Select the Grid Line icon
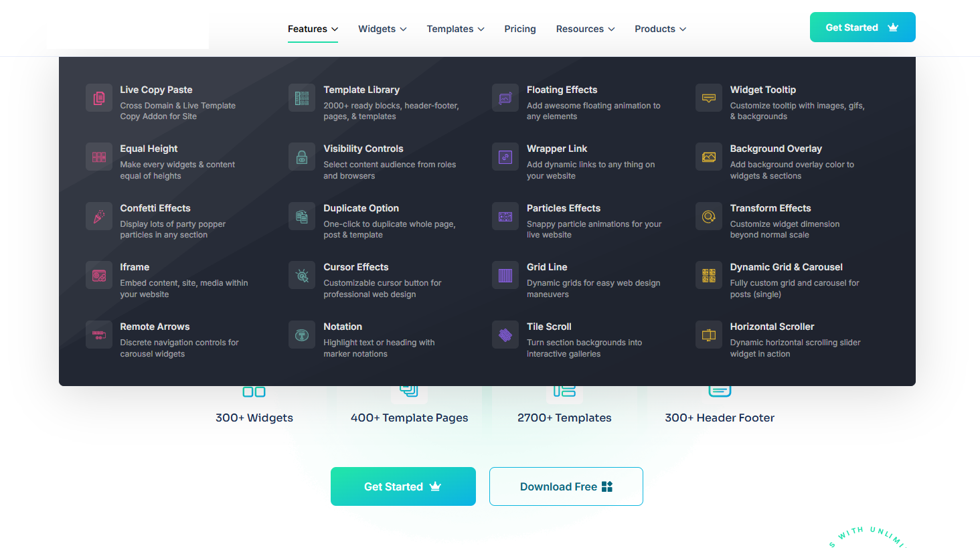The width and height of the screenshot is (980, 548). click(505, 275)
